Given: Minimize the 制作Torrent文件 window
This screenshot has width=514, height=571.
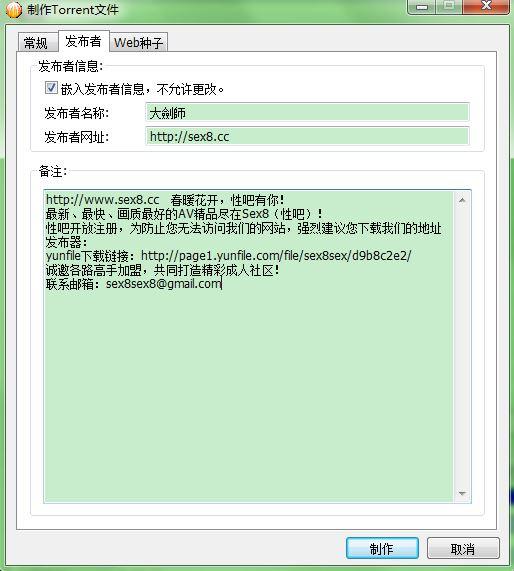Looking at the screenshot, I should [x=422, y=7].
